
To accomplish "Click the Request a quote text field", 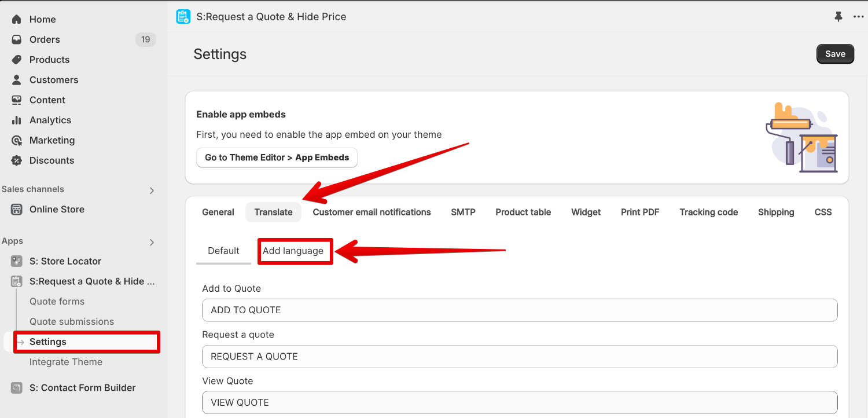I will tap(519, 357).
